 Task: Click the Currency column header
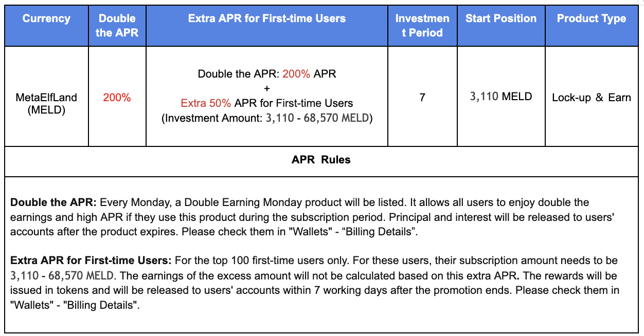(46, 18)
